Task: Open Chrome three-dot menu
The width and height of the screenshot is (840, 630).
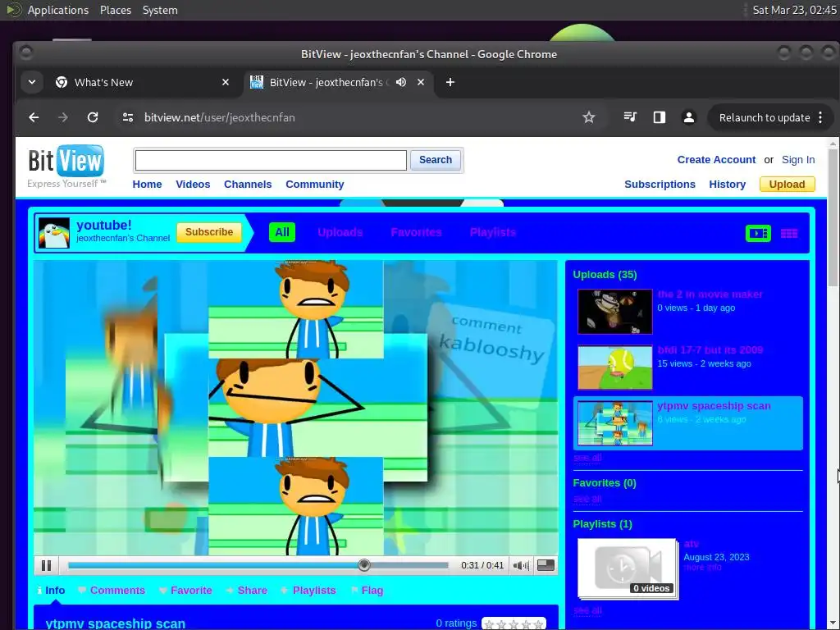Action: point(820,117)
